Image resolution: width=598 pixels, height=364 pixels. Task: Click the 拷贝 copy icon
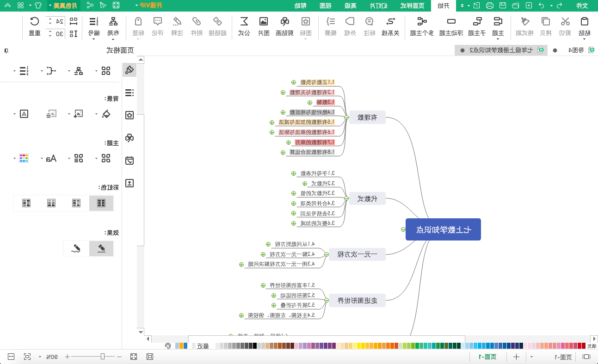point(546,22)
